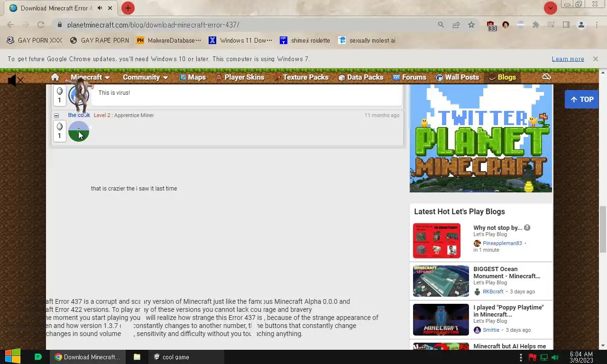607x364 pixels.
Task: Follow the Learn more link
Action: pos(568,59)
